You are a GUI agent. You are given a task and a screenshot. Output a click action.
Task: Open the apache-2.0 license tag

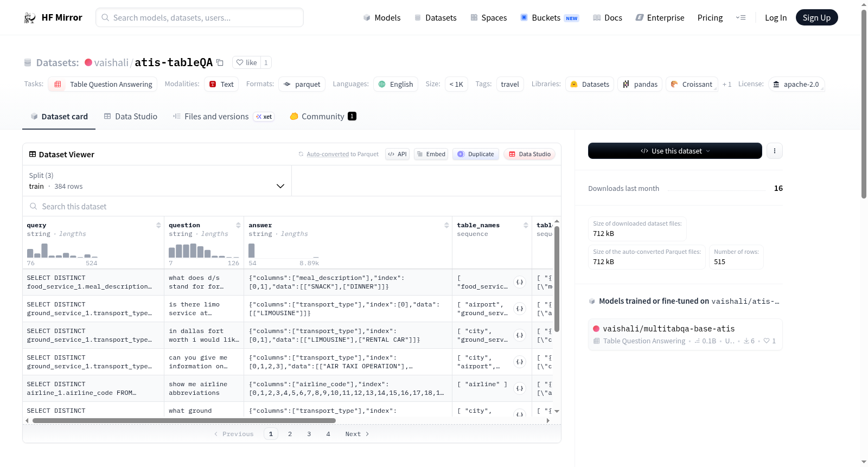[796, 84]
